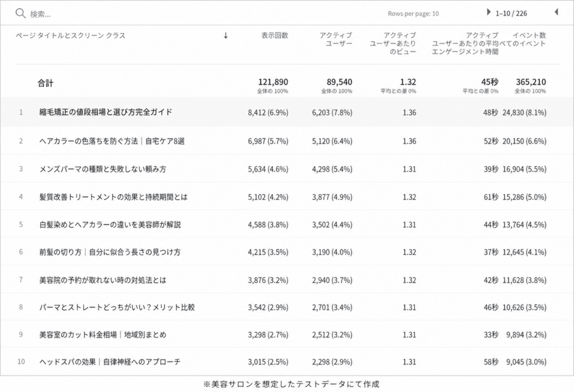Screen dimensions: 574x392
Task: Click engagement time cell 61秒
Action: 491,197
